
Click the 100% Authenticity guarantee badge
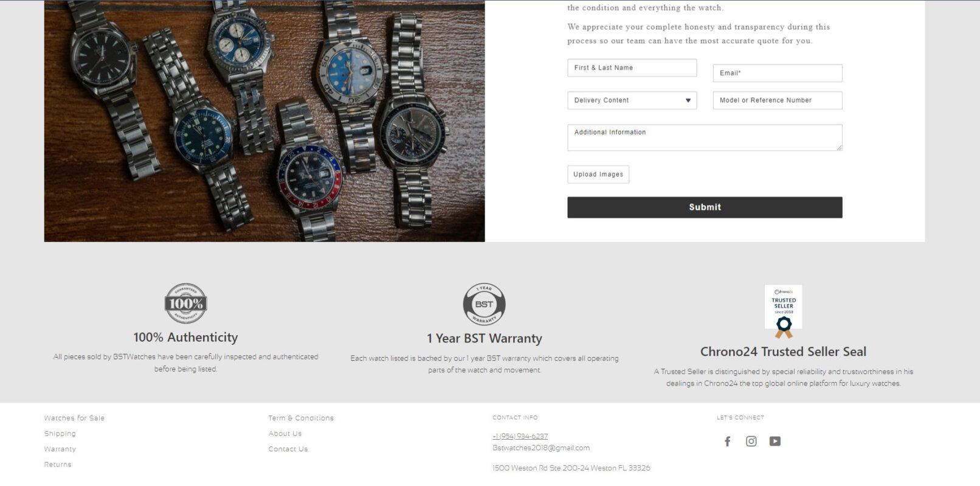186,304
